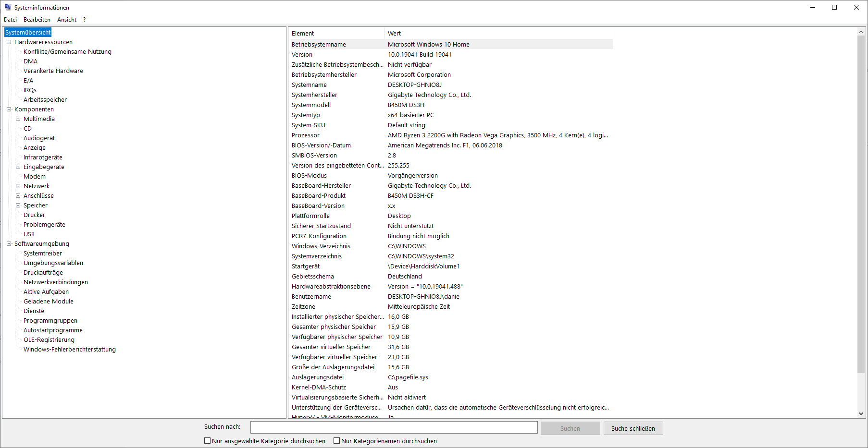The image size is (868, 448).
Task: Select Arbeitsspeicher tree item
Action: [x=45, y=100]
